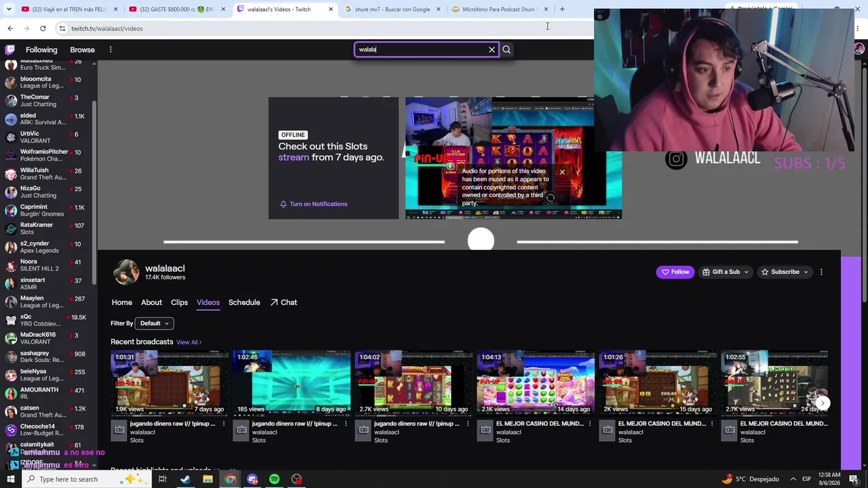Show hidden system tray icons
868x488 pixels.
[x=793, y=479]
